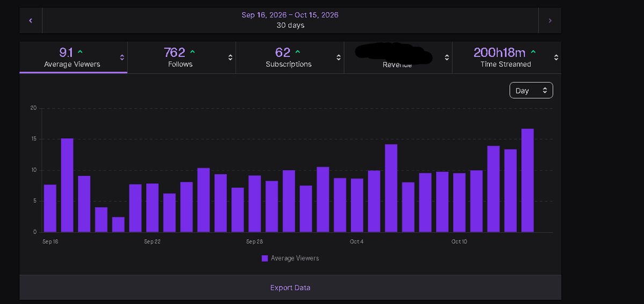Screen dimensions: 644x304
Task: Click the Average Viewers legend label
Action: (295, 258)
